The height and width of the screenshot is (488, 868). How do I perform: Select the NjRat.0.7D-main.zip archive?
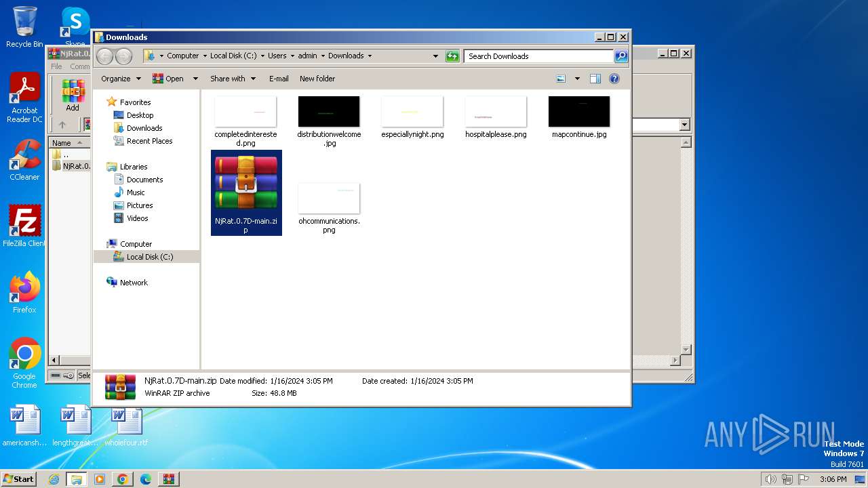(246, 193)
